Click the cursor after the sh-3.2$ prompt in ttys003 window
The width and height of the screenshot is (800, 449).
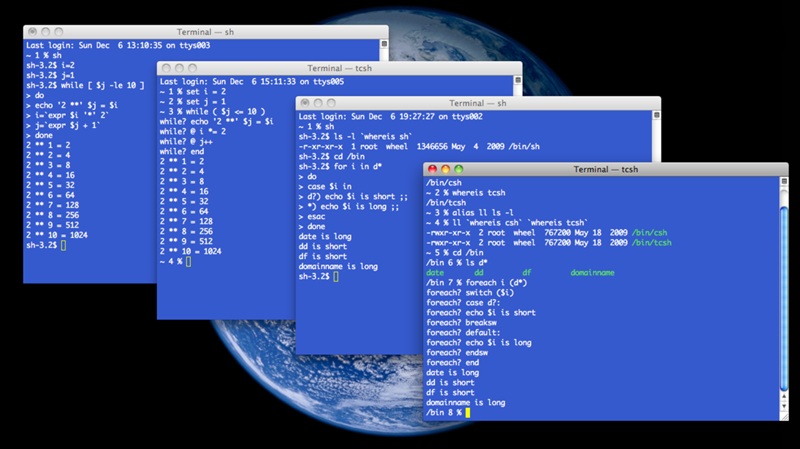coord(63,245)
